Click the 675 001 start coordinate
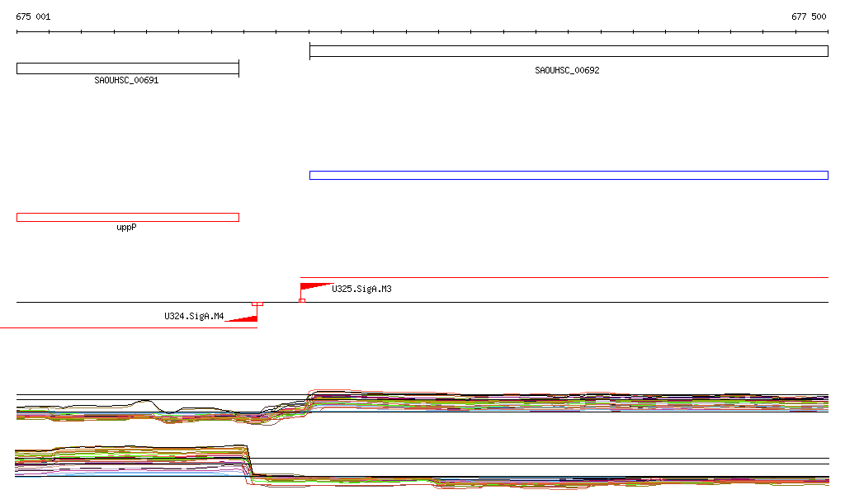 [x=33, y=16]
